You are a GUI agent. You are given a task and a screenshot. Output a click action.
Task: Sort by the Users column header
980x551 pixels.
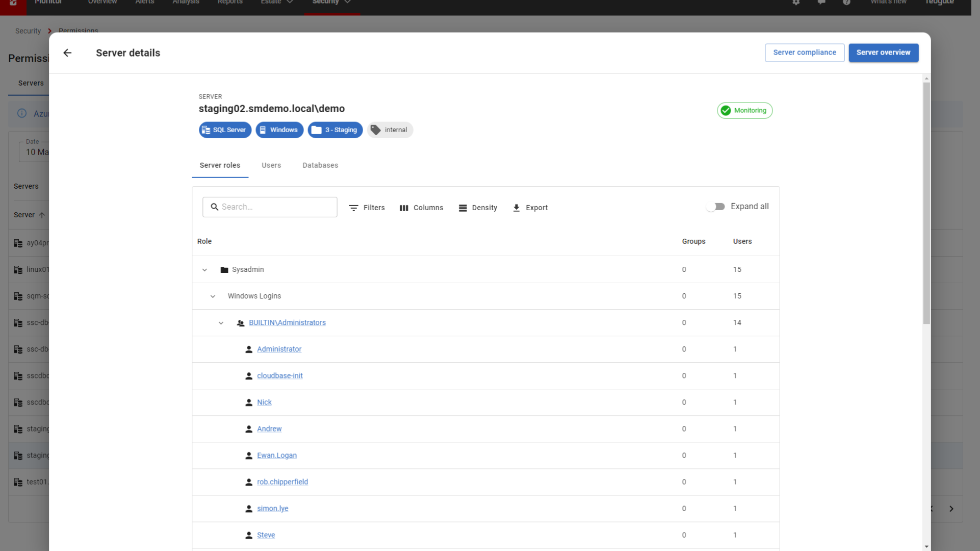click(x=742, y=241)
